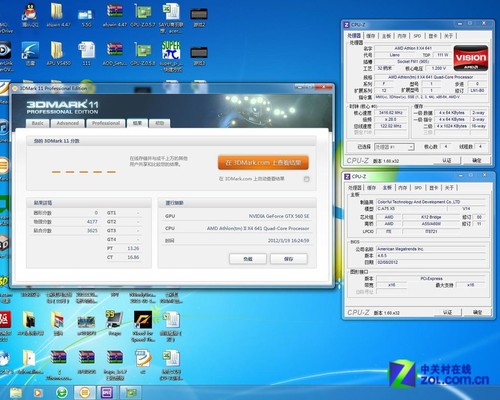500x400 pixels.
Task: Open the media player taskbar icon
Action: pos(38,393)
